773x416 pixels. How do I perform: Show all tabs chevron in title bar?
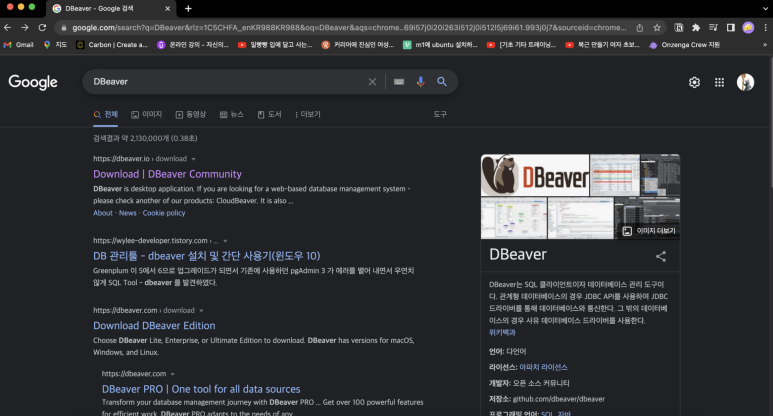coord(765,8)
